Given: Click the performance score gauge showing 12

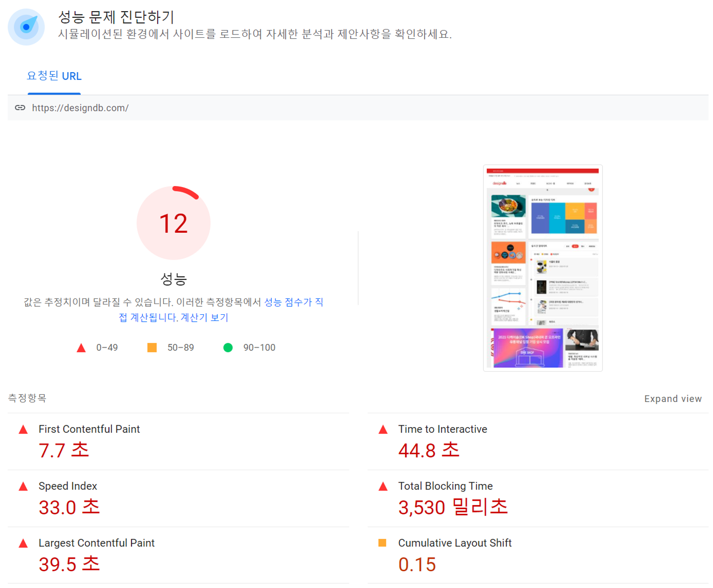Looking at the screenshot, I should [x=174, y=223].
